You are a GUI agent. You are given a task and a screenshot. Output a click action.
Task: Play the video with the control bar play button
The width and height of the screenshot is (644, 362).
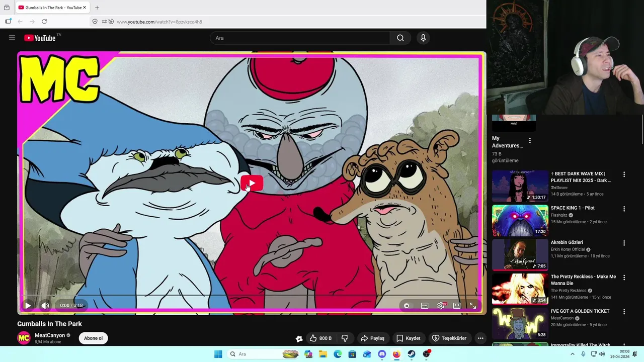coord(28,305)
